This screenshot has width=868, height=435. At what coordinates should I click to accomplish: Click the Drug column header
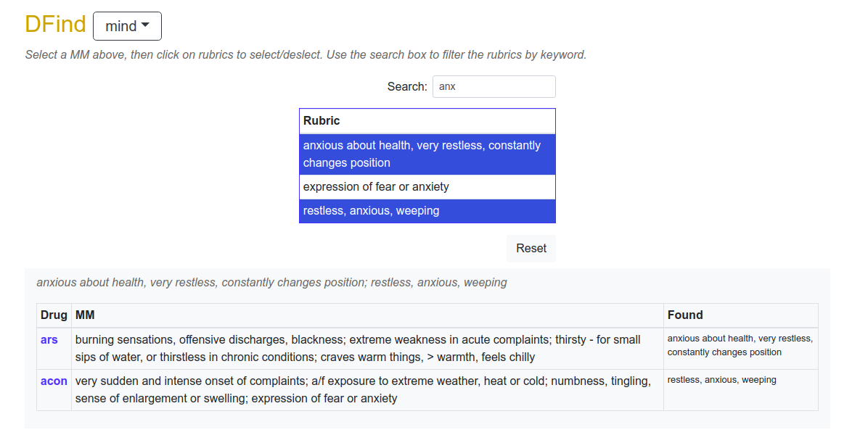[x=54, y=315]
